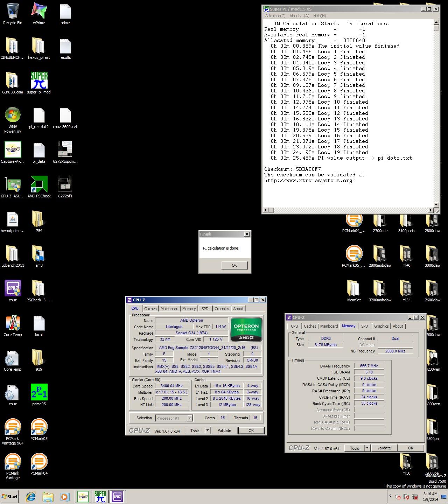Open the cpuz purple chip icon
The height and width of the screenshot is (504, 448).
pos(13,291)
